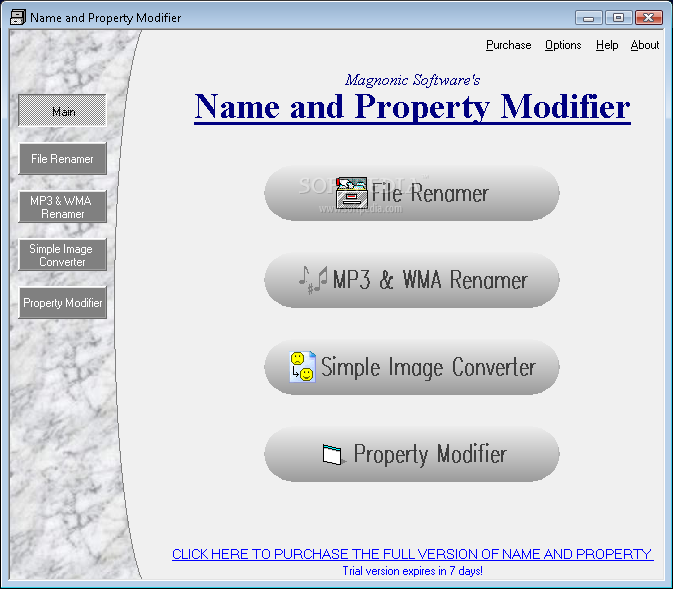
Task: Open the Options menu
Action: [x=563, y=45]
